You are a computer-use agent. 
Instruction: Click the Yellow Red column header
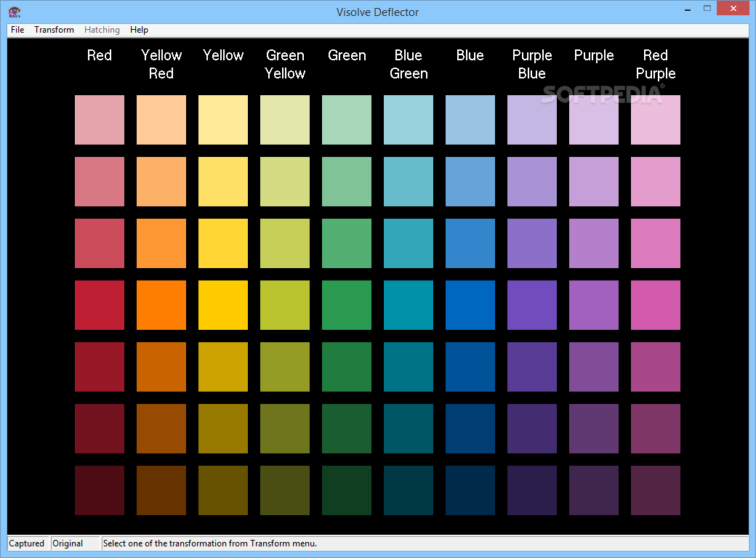point(161,64)
